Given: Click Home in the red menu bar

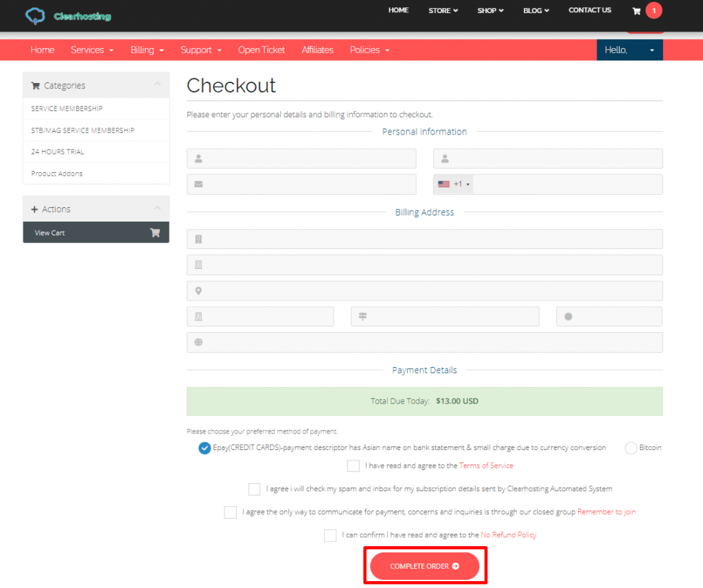Looking at the screenshot, I should coord(42,50).
